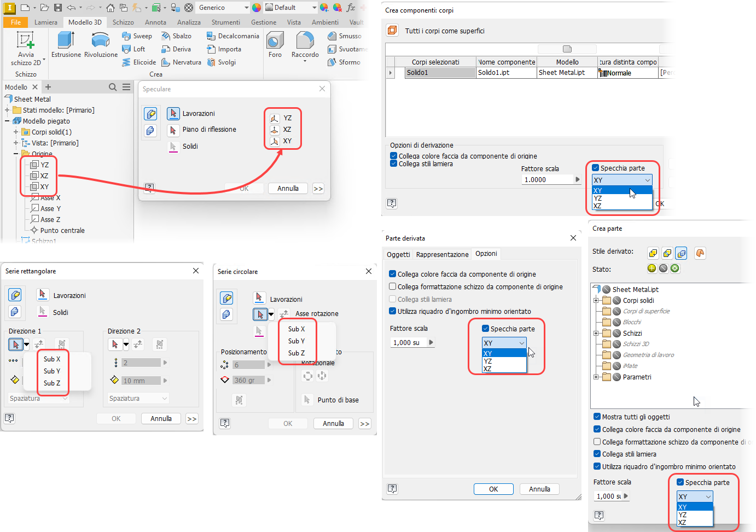
Task: Launch the Importa command
Action: 224,49
